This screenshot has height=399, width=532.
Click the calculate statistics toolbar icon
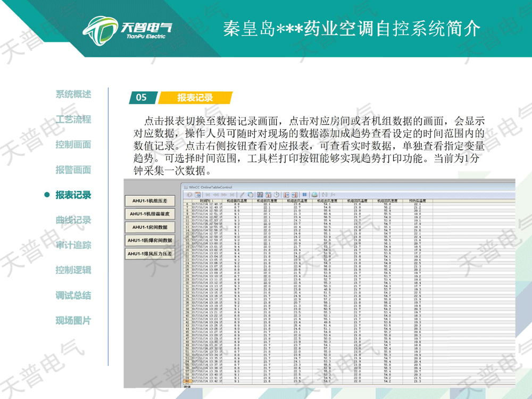(333, 195)
